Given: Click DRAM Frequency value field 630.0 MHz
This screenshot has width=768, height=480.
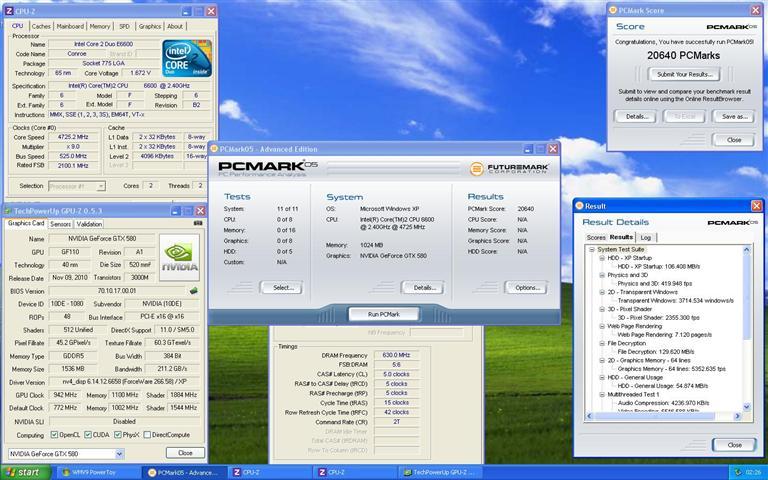Looking at the screenshot, I should point(396,355).
